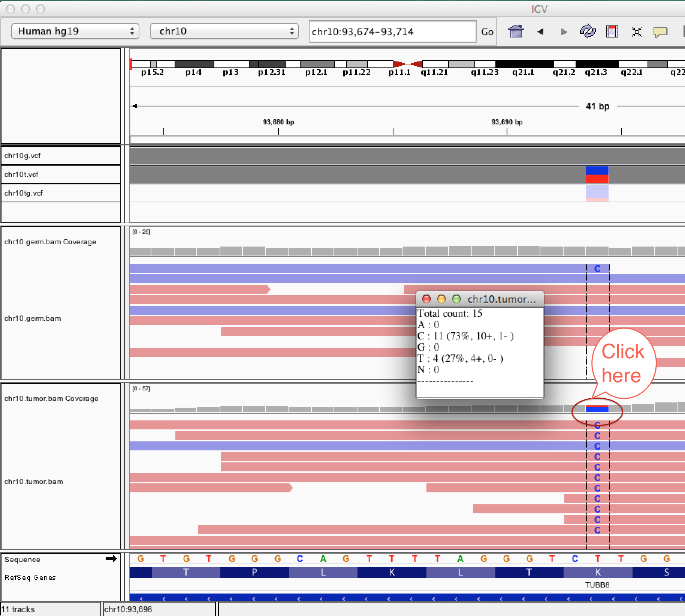685x616 pixels.
Task: Click the Home genome view icon
Action: (516, 31)
